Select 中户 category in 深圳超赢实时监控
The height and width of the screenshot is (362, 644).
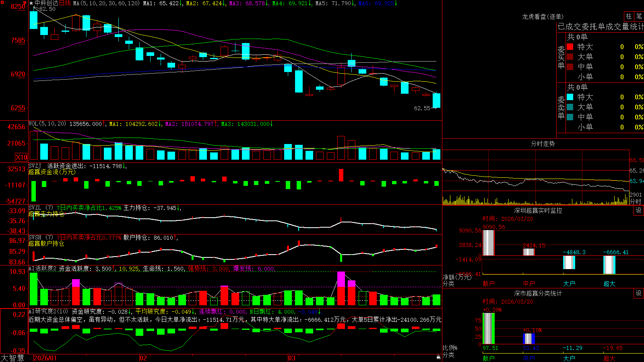click(x=529, y=284)
